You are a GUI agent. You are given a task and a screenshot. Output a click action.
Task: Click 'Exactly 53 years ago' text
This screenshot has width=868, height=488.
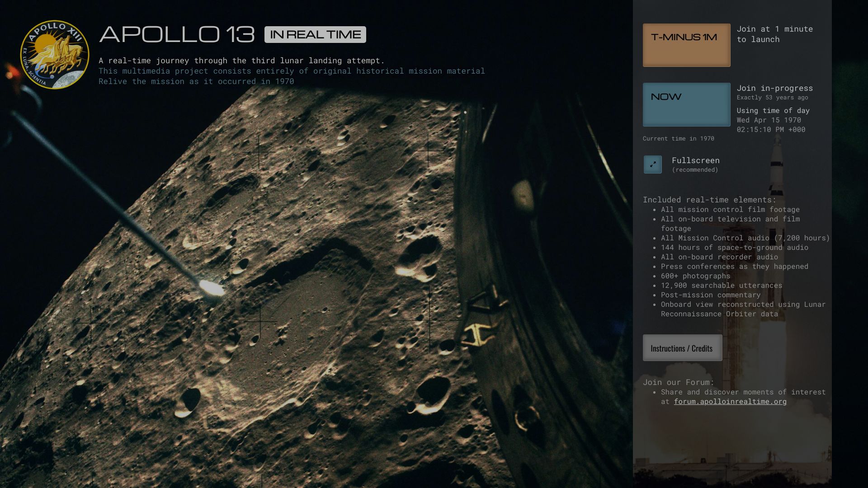click(x=773, y=98)
